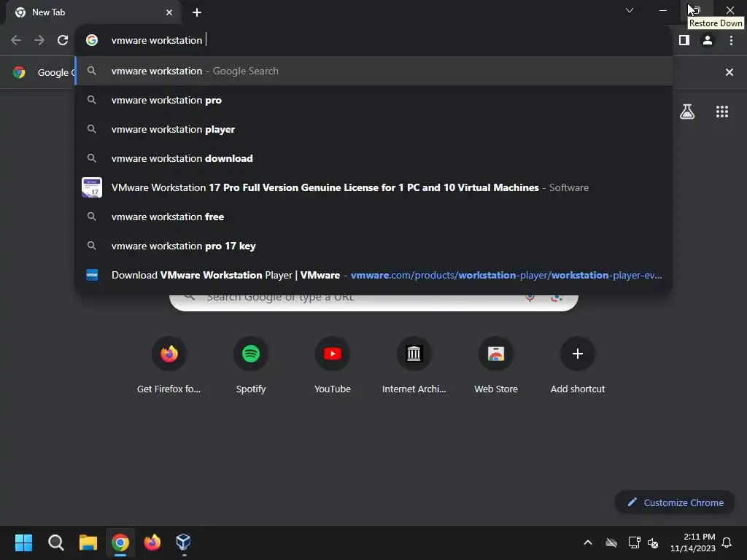Click the VMware Workstation 17 product thumbnail
The image size is (747, 560).
tap(92, 187)
